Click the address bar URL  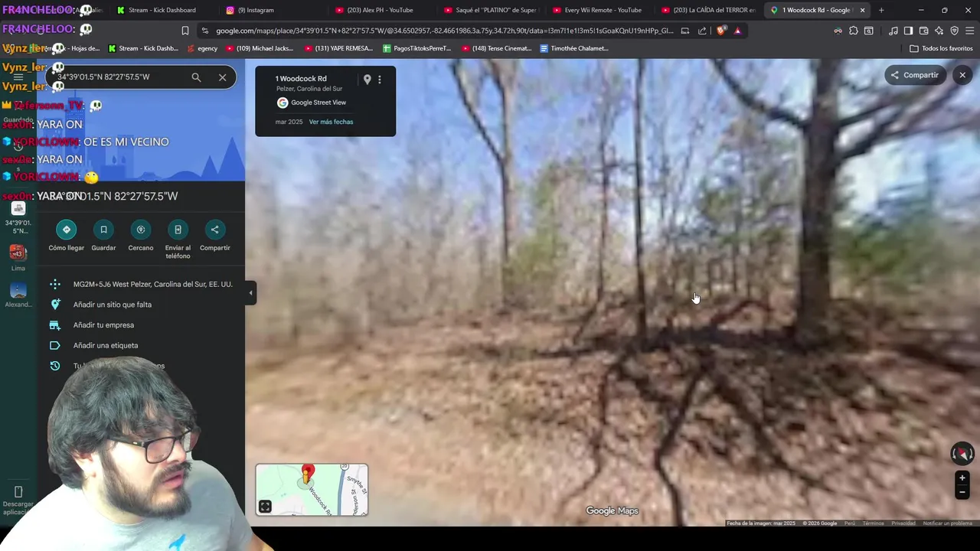click(444, 31)
